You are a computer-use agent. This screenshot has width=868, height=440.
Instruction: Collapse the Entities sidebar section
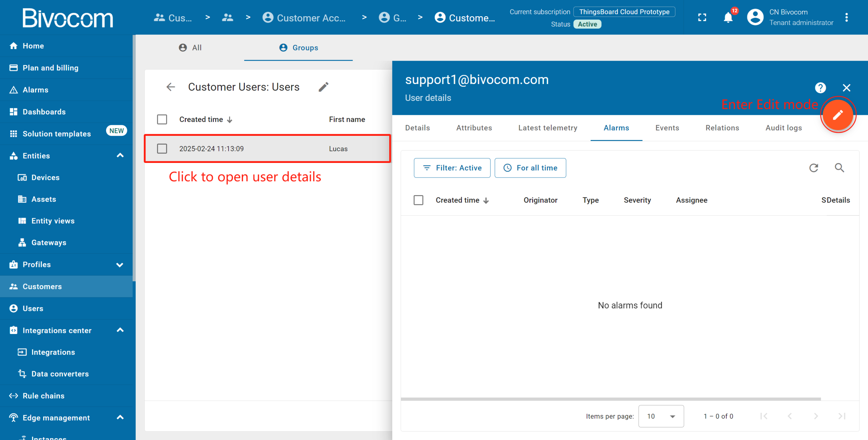[120, 156]
